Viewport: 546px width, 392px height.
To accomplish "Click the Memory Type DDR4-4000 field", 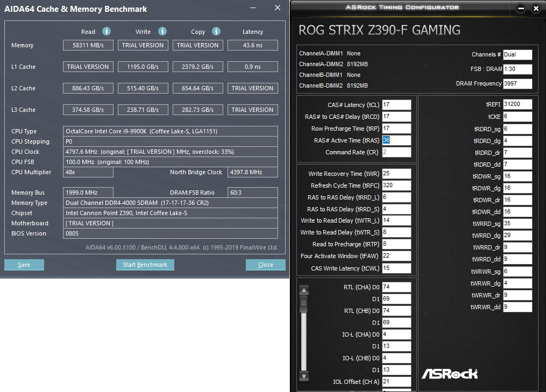I will click(x=171, y=203).
